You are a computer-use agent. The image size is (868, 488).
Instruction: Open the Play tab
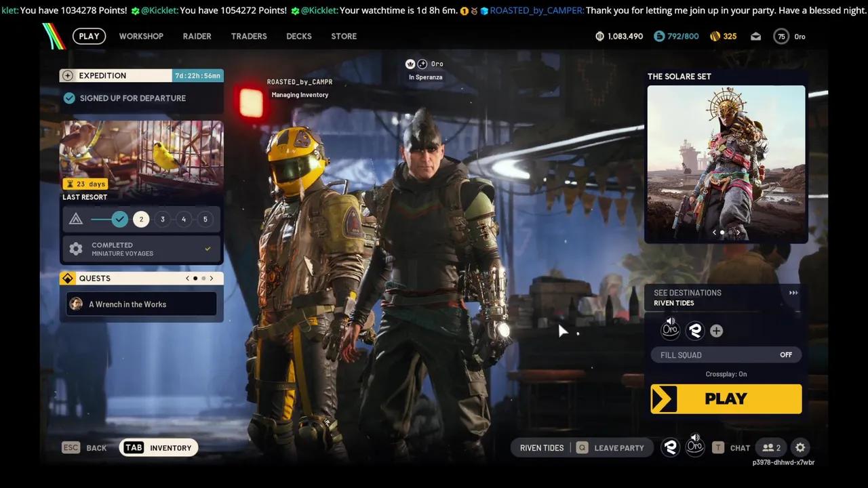(x=89, y=37)
